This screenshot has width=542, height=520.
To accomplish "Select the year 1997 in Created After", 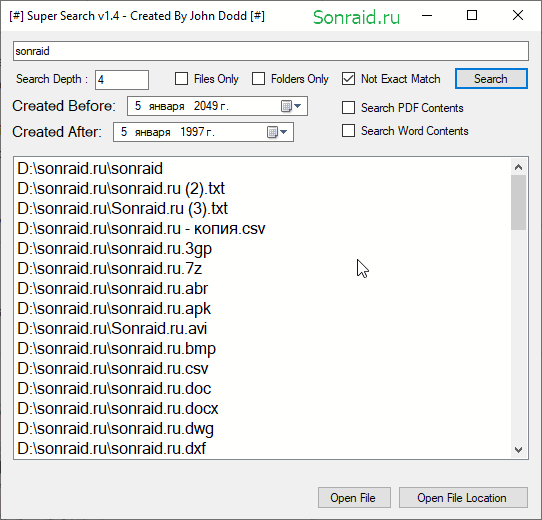I will tap(192, 132).
